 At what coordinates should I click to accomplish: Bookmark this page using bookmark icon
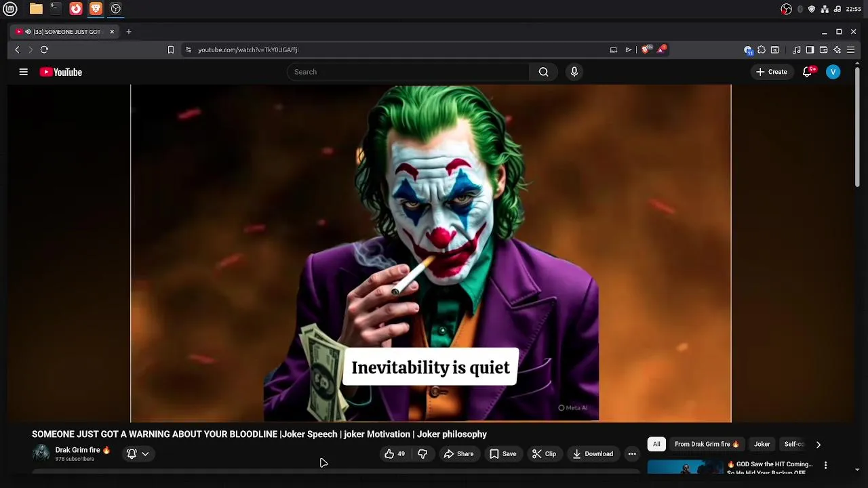coord(171,49)
